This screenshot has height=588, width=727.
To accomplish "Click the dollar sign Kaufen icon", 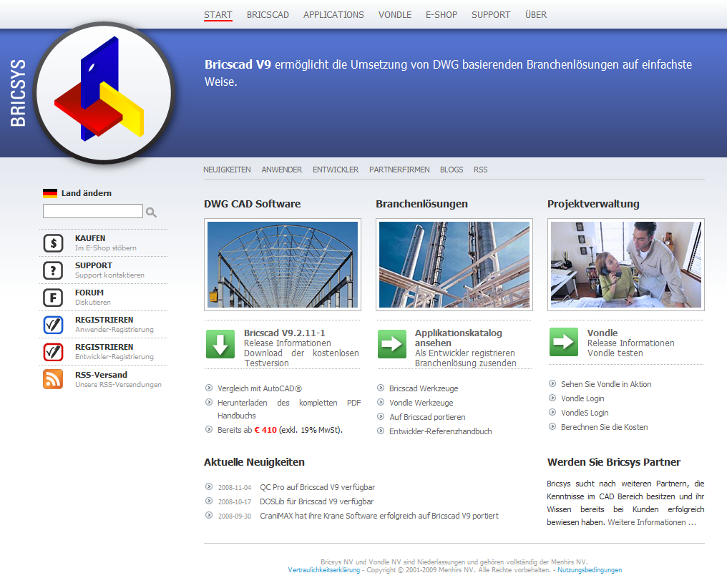I will pyautogui.click(x=54, y=242).
